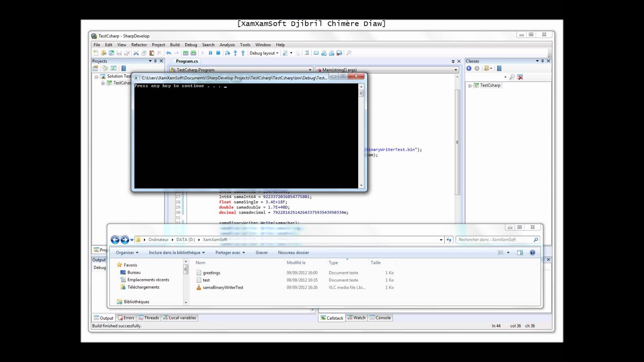Click the Paste toolbar icon
This screenshot has height=362, width=644.
[x=151, y=53]
